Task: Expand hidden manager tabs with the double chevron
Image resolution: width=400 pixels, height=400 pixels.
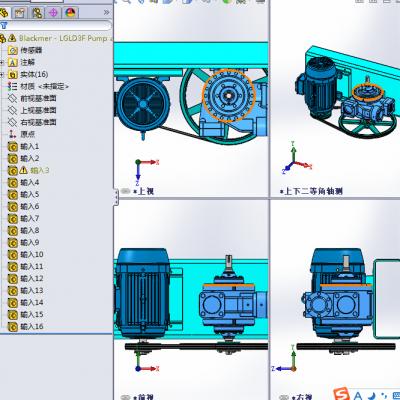Action: 106,13
